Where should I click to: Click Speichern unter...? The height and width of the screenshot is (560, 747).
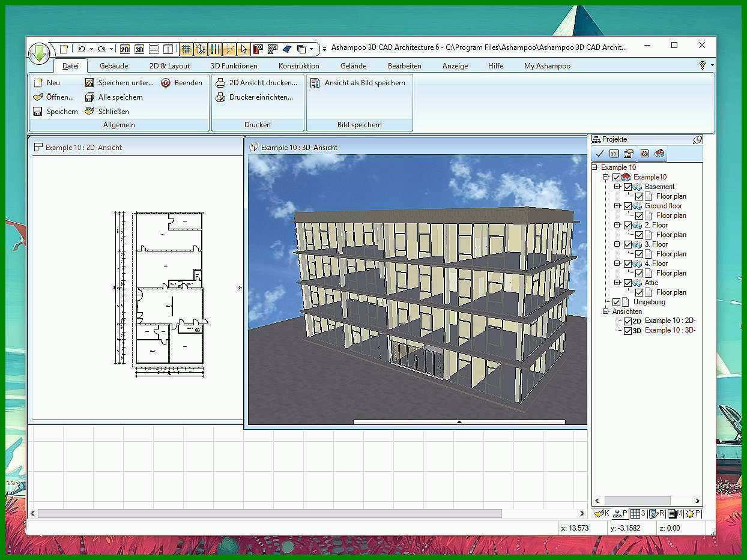coord(119,83)
